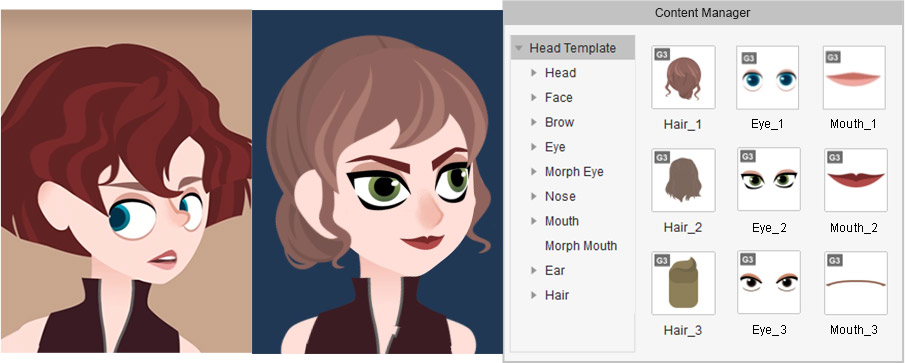Select the Head tree item

560,73
